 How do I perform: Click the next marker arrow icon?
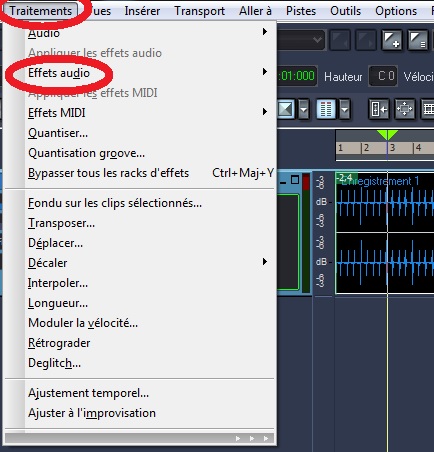[x=366, y=41]
